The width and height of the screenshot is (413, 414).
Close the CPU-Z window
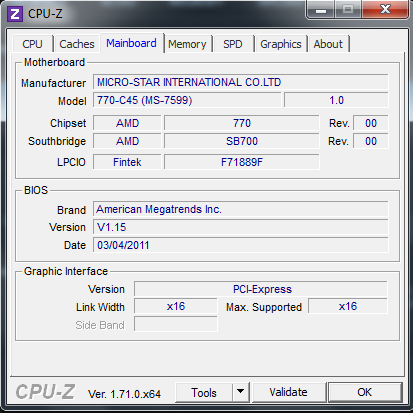385,9
